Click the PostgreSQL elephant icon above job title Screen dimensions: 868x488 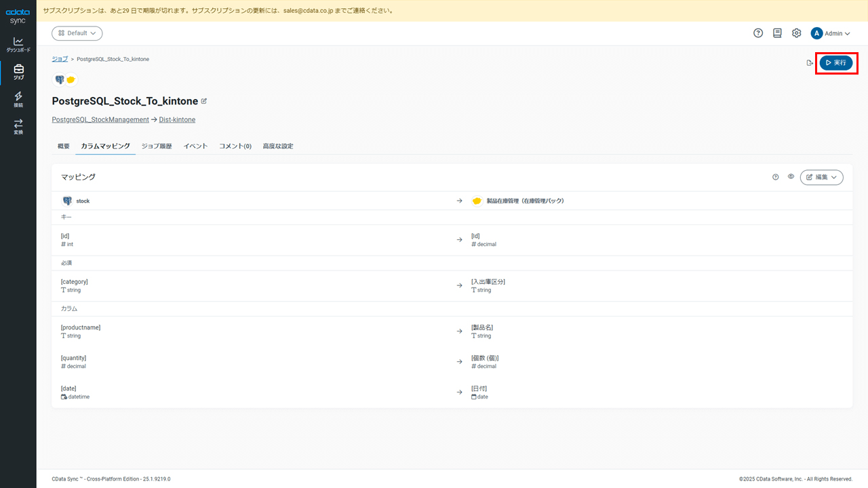tap(60, 80)
